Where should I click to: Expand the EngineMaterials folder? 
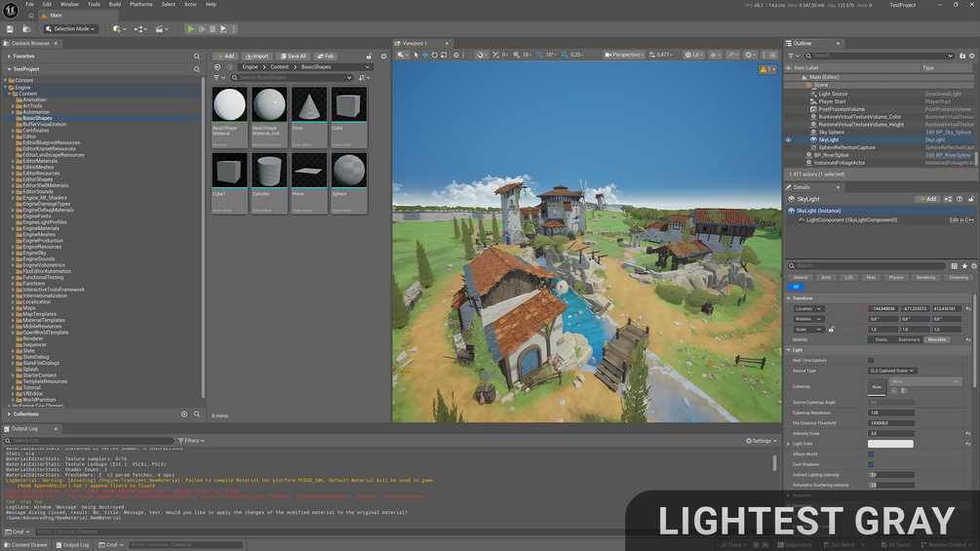tap(13, 228)
